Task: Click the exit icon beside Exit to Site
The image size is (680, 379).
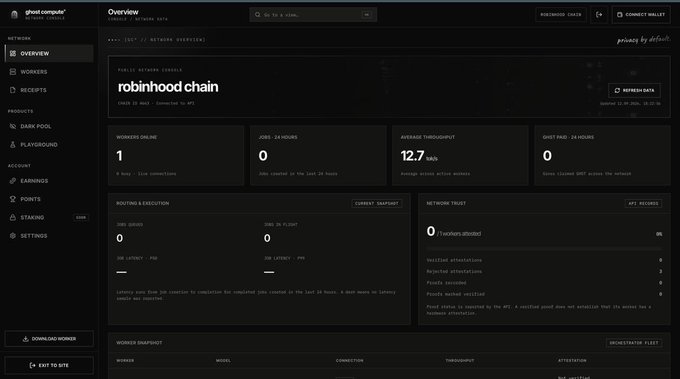Action: [33, 365]
